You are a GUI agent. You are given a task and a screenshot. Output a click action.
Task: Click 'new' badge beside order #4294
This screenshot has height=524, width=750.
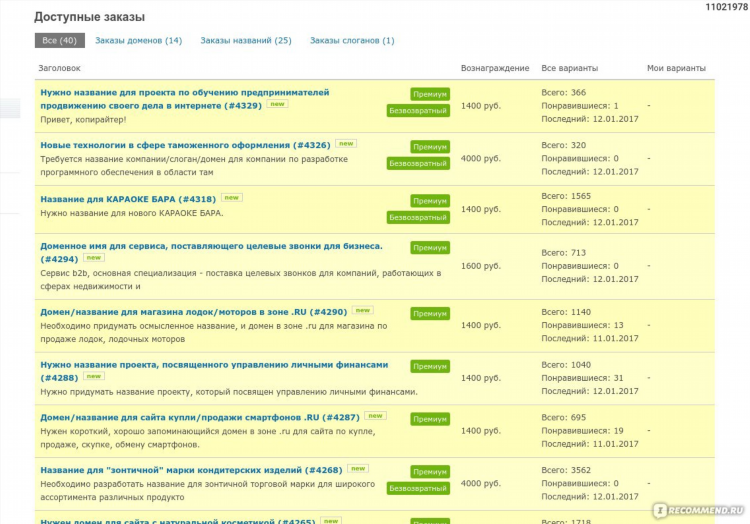[x=94, y=257]
